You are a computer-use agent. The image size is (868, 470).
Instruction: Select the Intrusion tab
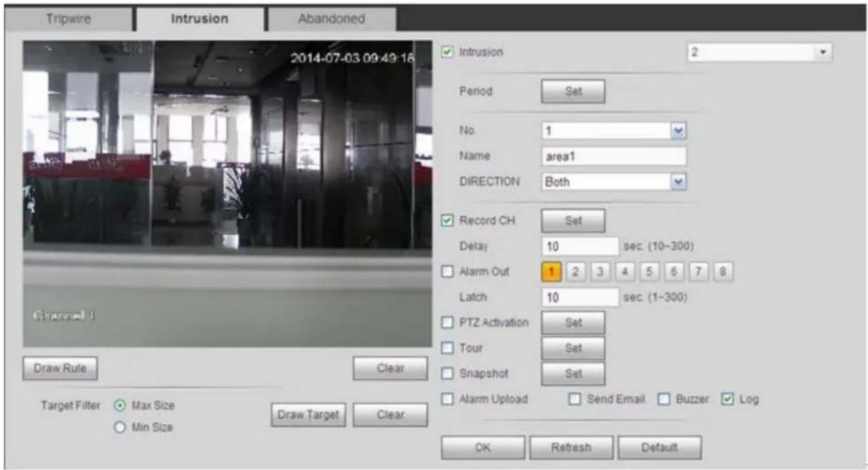[199, 19]
